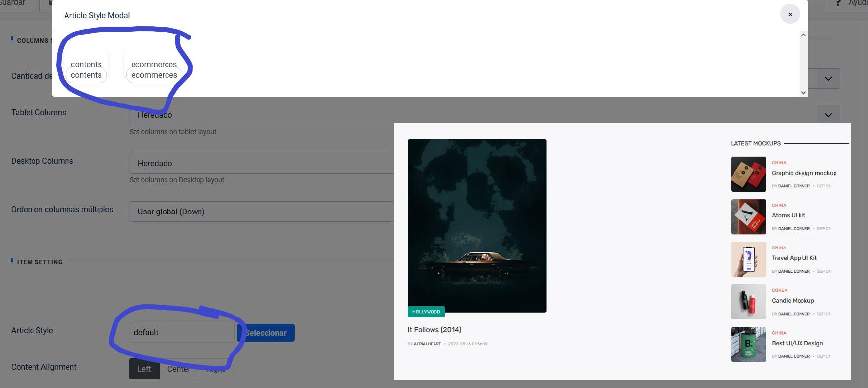Open the It Follows poster image
Screen dimensions: 868x388
[477, 225]
